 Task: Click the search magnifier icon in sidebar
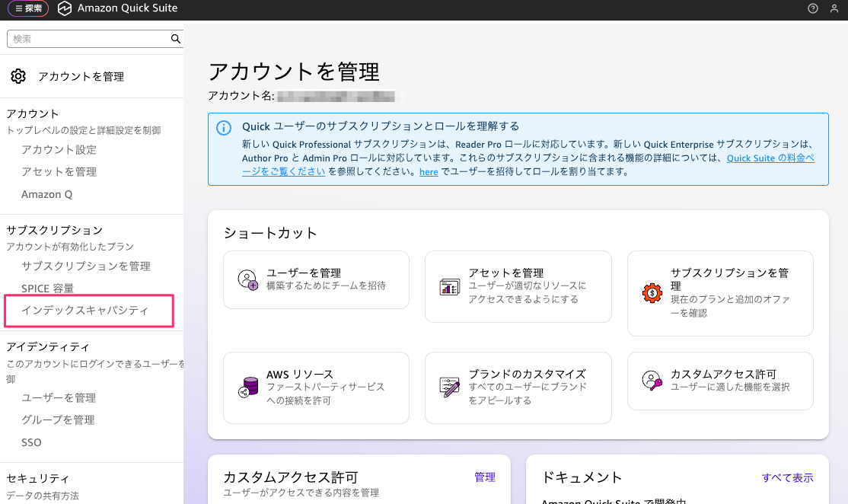(x=175, y=39)
